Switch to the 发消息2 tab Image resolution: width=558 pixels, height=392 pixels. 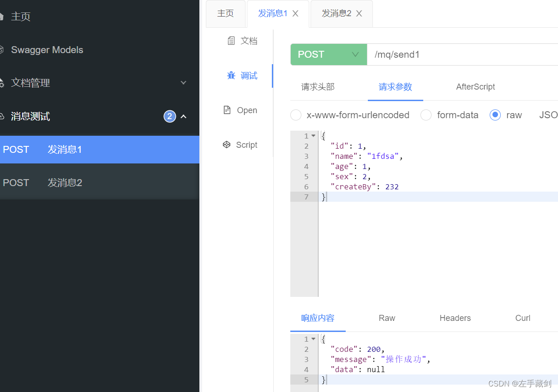pyautogui.click(x=336, y=13)
